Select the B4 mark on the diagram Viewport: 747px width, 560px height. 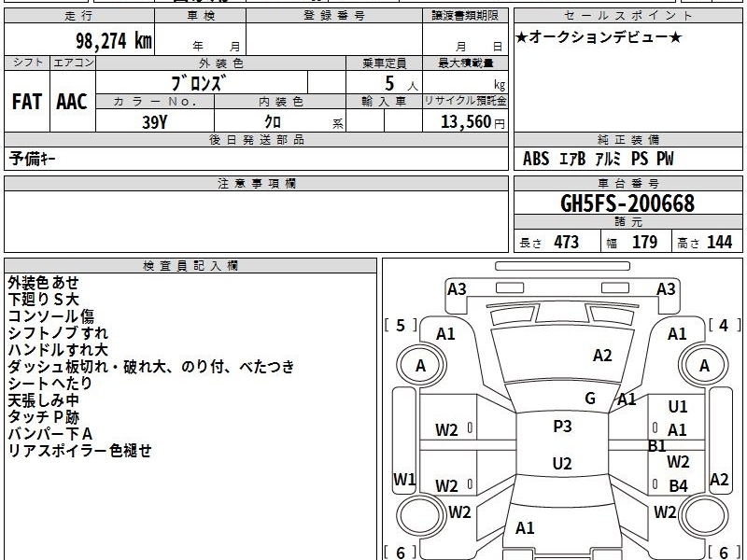tap(678, 485)
